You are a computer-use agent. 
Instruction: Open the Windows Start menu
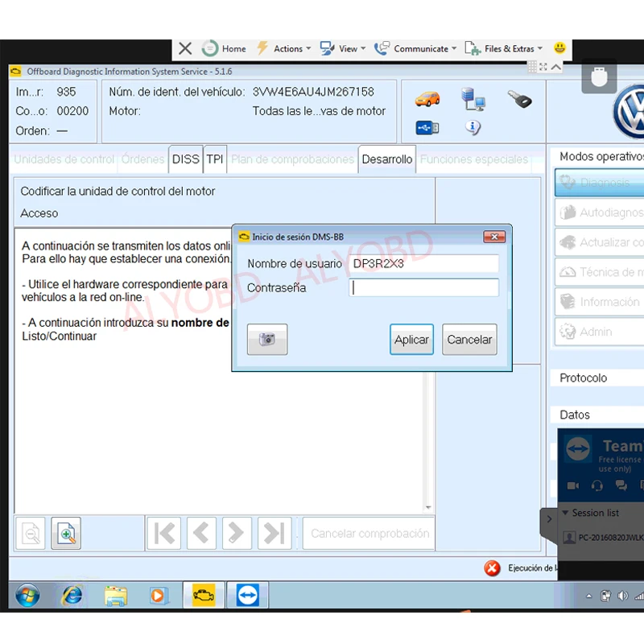pyautogui.click(x=27, y=595)
